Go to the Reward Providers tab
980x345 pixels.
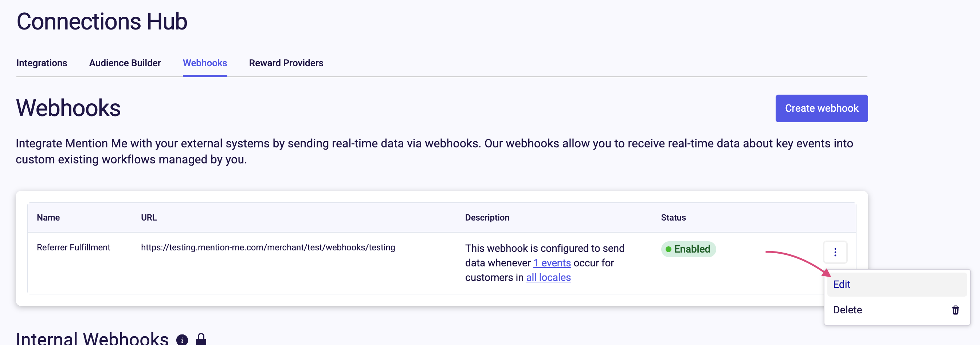[286, 63]
